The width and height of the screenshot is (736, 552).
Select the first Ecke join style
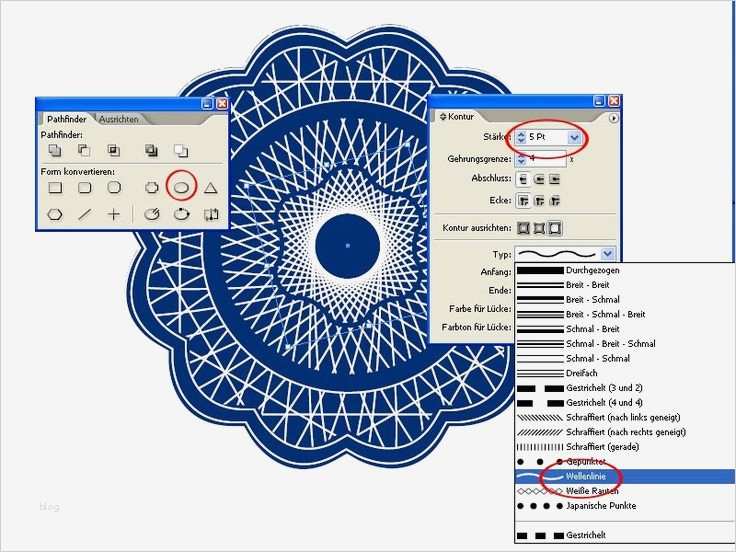[x=523, y=201]
